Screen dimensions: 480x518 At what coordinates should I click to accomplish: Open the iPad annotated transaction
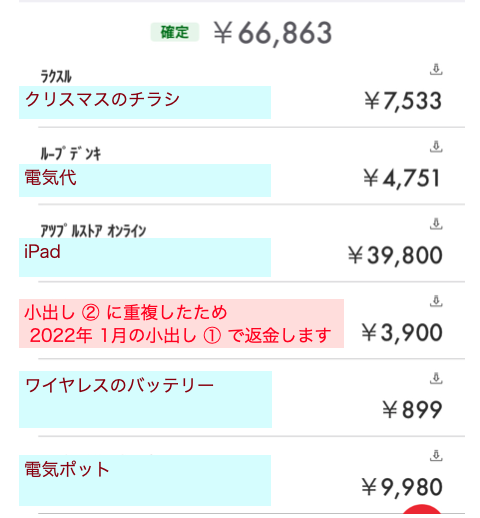[x=145, y=257]
